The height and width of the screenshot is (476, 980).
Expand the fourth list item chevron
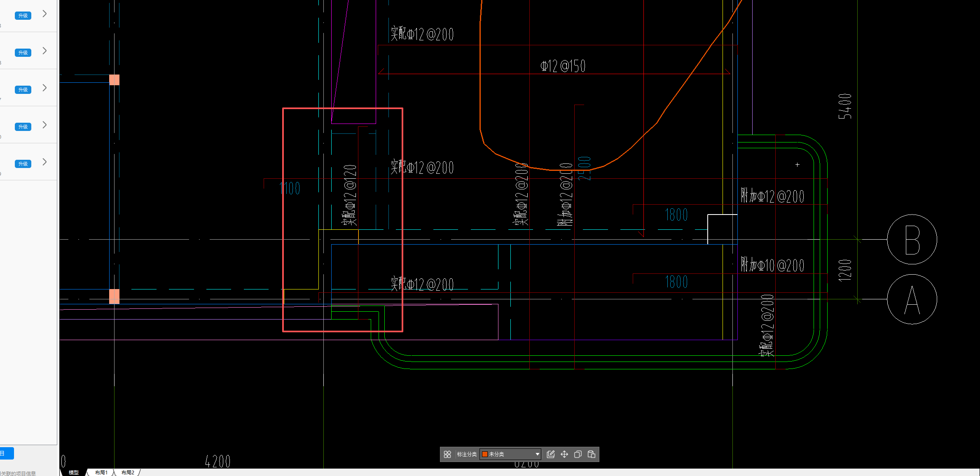click(44, 125)
